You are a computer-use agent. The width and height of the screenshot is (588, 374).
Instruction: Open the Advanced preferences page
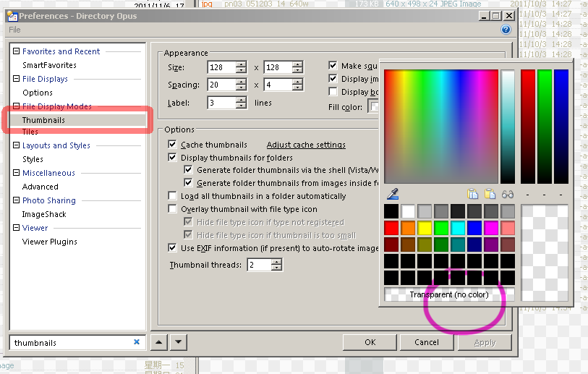(40, 187)
